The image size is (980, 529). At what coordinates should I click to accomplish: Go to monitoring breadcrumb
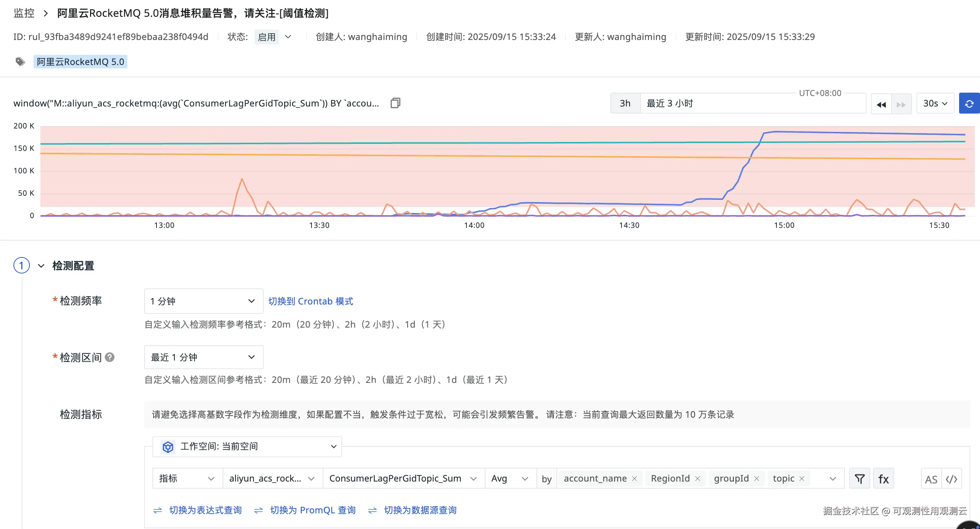(x=24, y=13)
